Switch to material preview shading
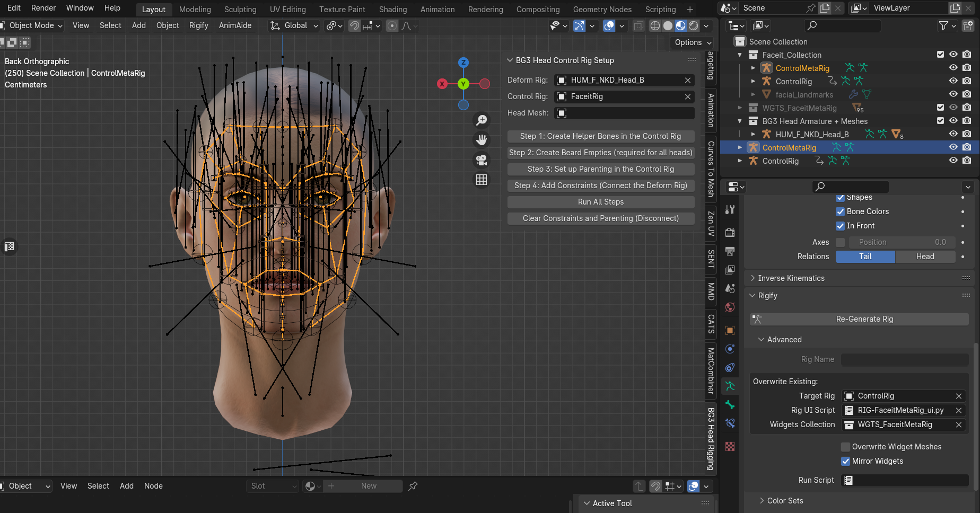Viewport: 980px width, 513px height. pyautogui.click(x=681, y=25)
